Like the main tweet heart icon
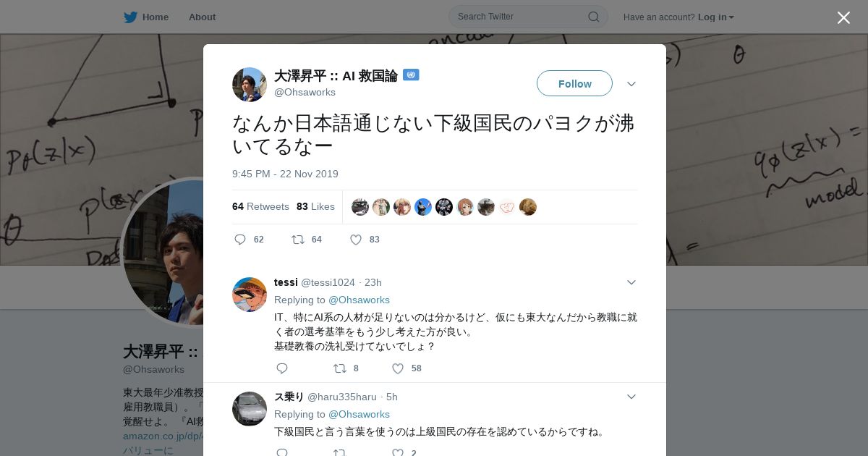Image resolution: width=868 pixels, height=456 pixels. coord(356,240)
